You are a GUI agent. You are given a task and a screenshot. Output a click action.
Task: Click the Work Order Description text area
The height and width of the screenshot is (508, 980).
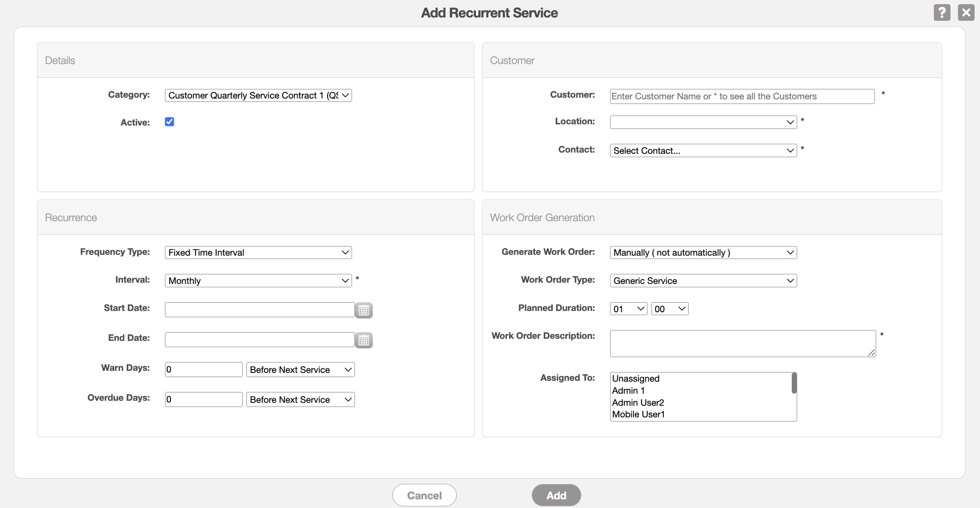[x=742, y=343]
